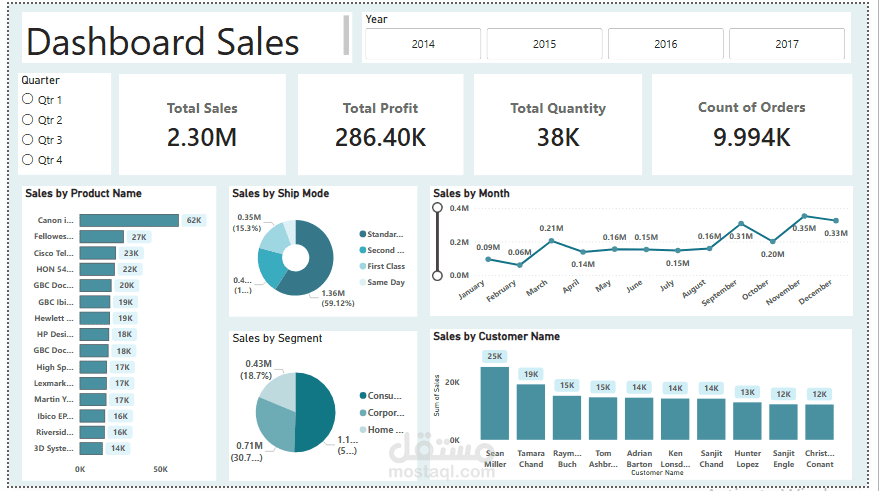This screenshot has height=491, width=884.
Task: Click the 25K label above Sean Miller
Action: (x=494, y=356)
